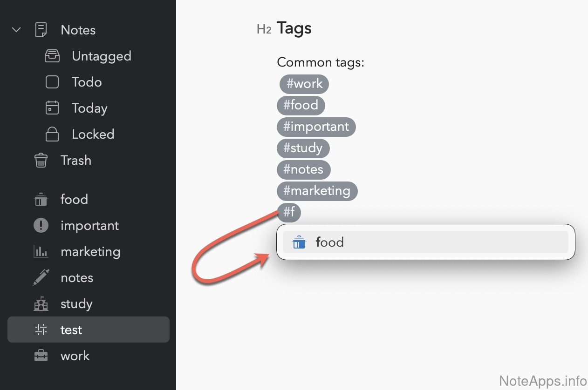Image resolution: width=588 pixels, height=390 pixels.
Task: Click the partially typed #f tag
Action: (289, 212)
